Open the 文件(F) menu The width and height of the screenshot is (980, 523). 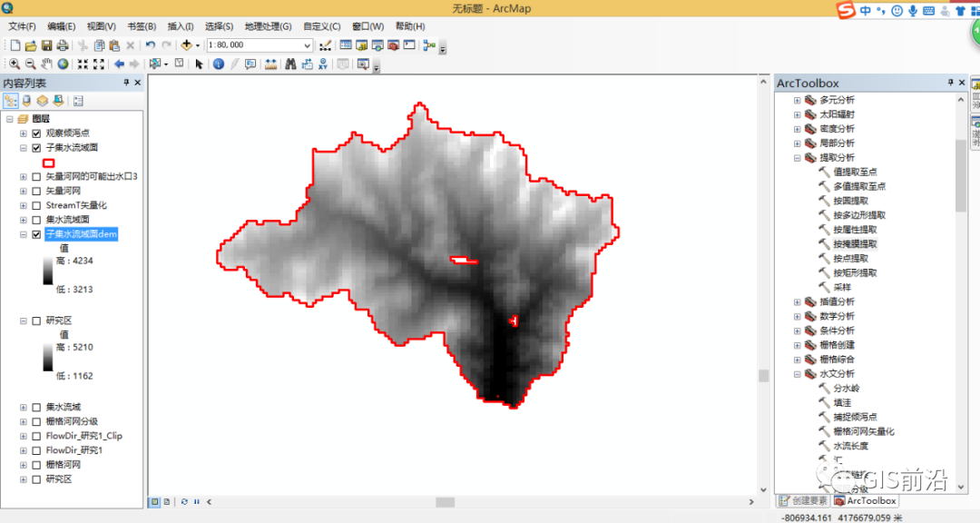(22, 26)
